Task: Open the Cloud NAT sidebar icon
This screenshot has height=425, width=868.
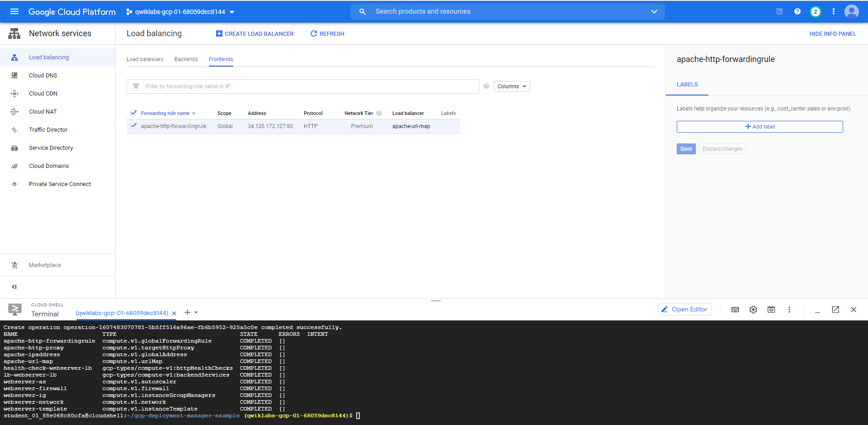Action: pyautogui.click(x=14, y=112)
